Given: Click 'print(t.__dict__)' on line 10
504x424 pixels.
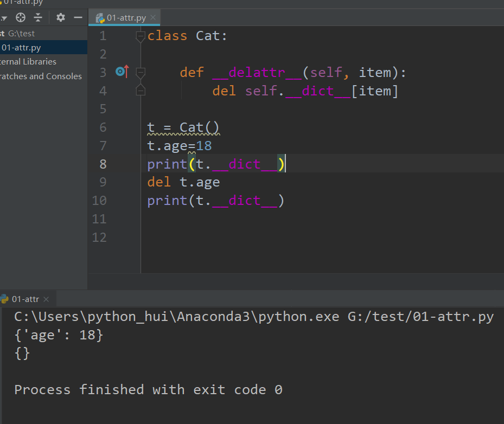Looking at the screenshot, I should tap(216, 201).
